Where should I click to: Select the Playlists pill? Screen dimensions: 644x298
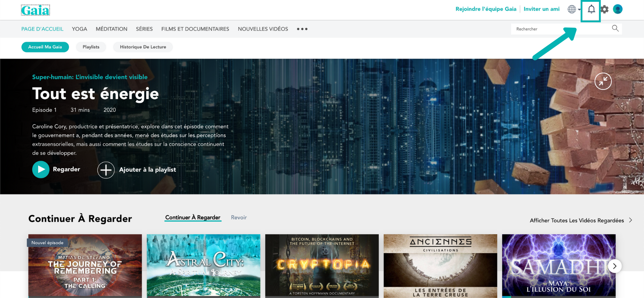pos(91,47)
